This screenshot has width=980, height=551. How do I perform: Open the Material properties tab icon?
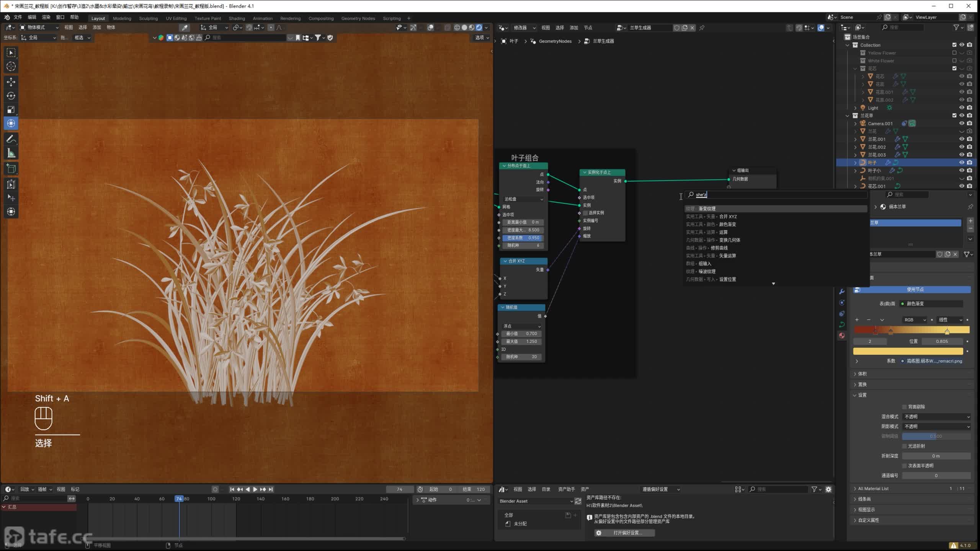click(x=842, y=336)
